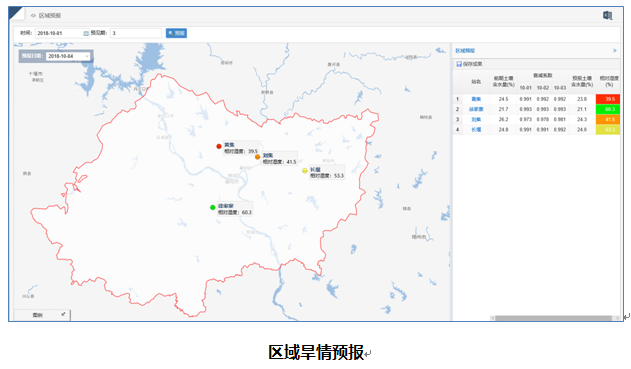
Task: Click the 21.1 forecast value in row 2
Action: pos(582,109)
